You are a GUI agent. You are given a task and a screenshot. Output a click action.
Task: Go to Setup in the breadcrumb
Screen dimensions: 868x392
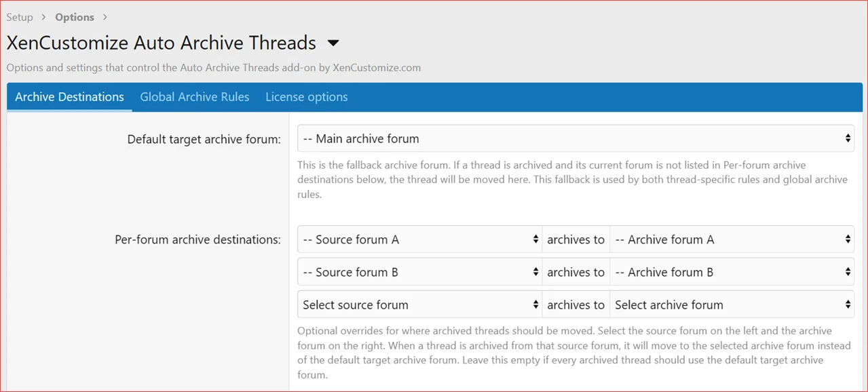(x=20, y=17)
